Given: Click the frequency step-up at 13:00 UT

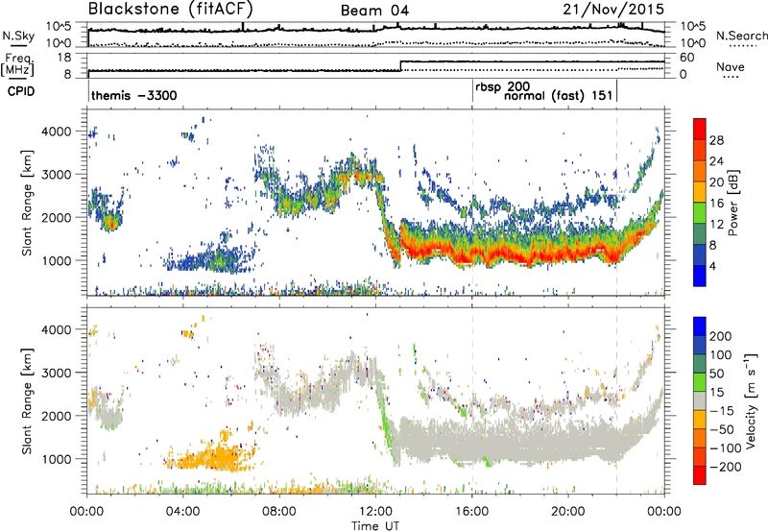Looking at the screenshot, I should pyautogui.click(x=400, y=65).
